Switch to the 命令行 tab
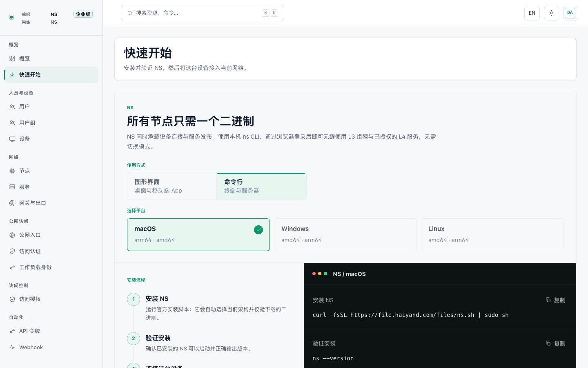 pos(262,186)
